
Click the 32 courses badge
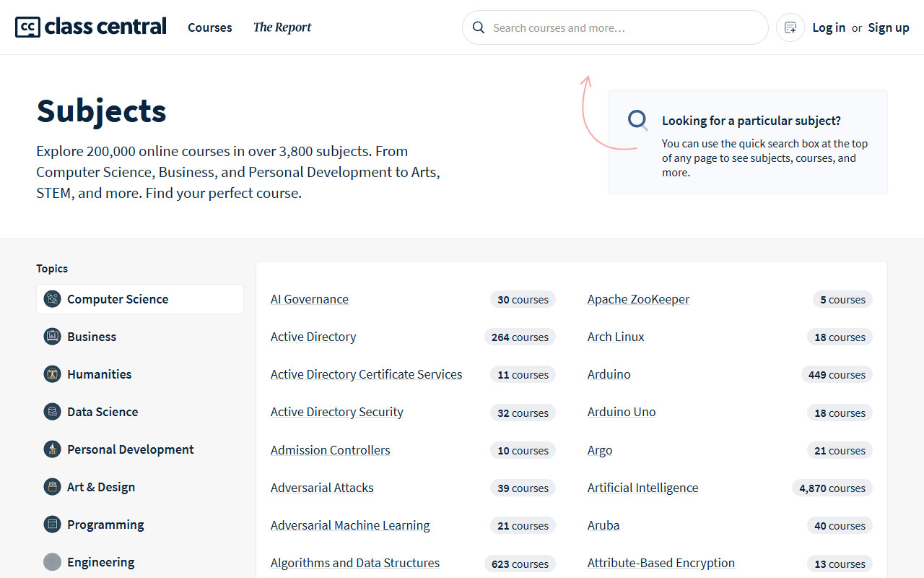(x=523, y=413)
